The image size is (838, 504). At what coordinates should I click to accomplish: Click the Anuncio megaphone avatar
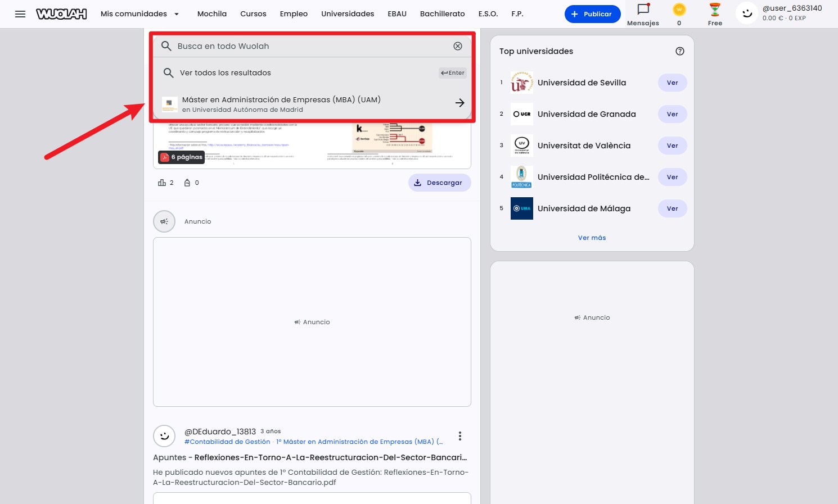[164, 221]
